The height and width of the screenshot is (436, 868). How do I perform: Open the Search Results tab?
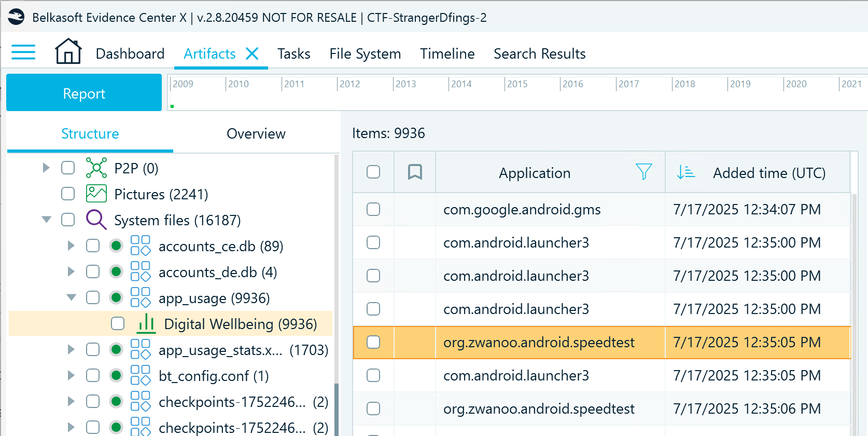[x=540, y=53]
